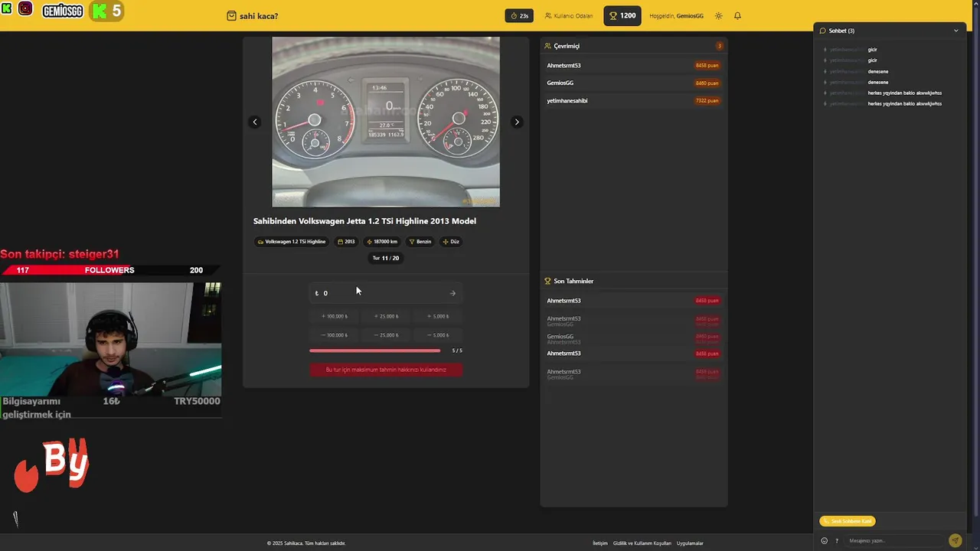Show previous car photo arrow
Viewport: 980px width, 551px height.
[x=255, y=122]
